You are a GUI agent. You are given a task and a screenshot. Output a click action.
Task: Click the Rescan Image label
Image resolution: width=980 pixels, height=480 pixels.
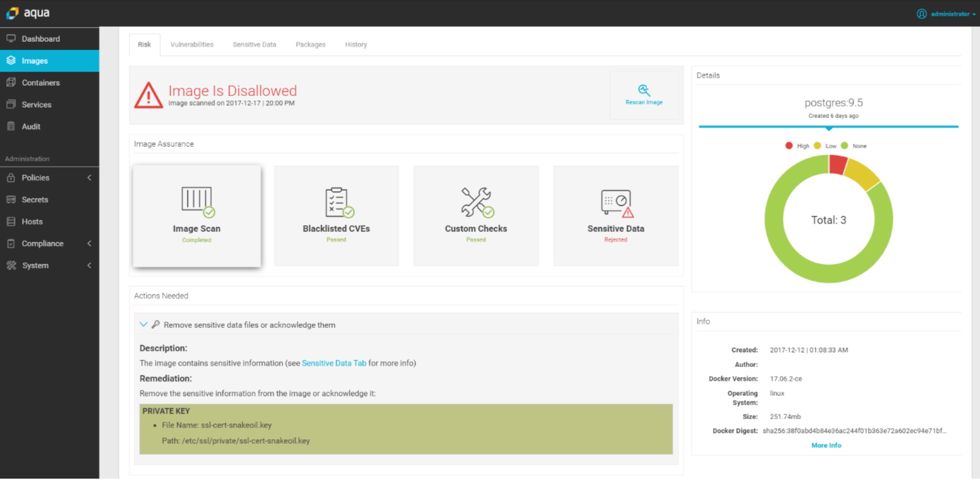644,102
